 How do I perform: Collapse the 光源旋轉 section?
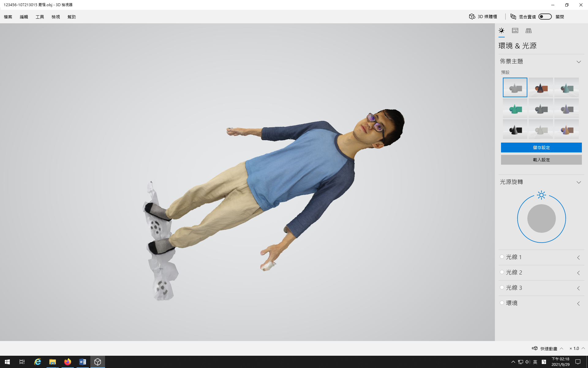pos(579,182)
